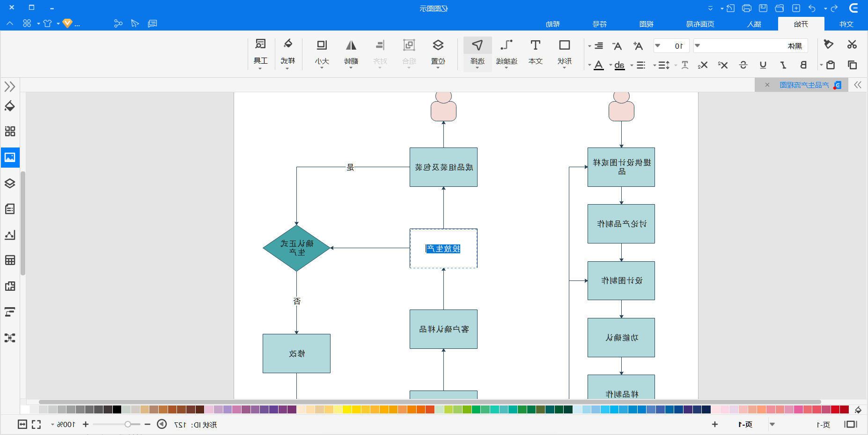Click the Save disk icon in the title bar
The height and width of the screenshot is (435, 868).
(763, 8)
